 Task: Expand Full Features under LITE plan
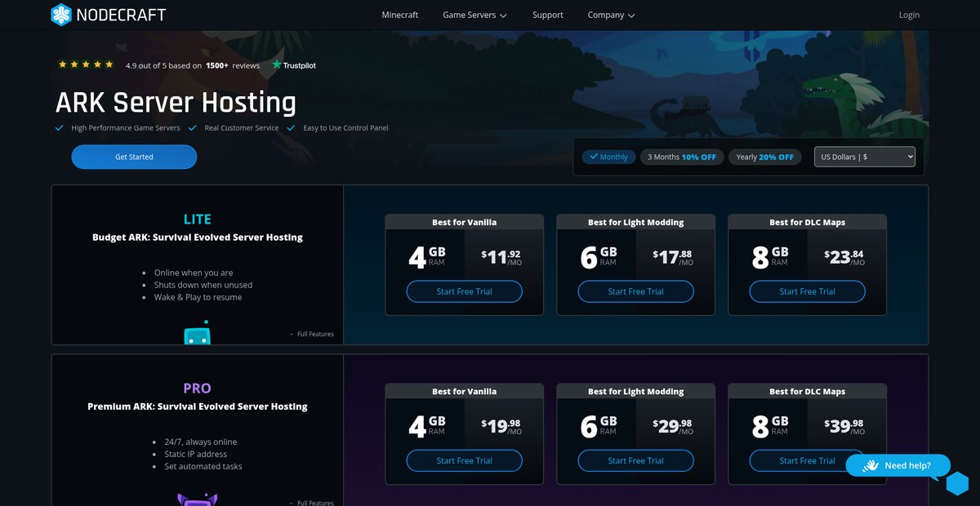311,334
